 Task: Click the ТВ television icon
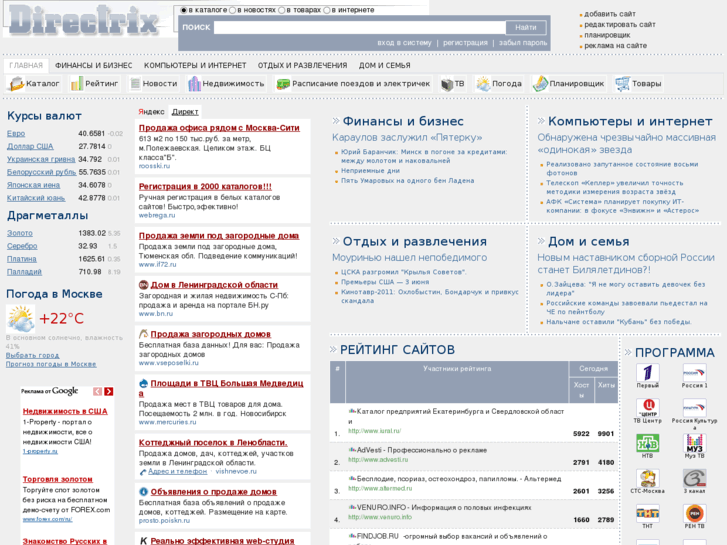coord(447,84)
